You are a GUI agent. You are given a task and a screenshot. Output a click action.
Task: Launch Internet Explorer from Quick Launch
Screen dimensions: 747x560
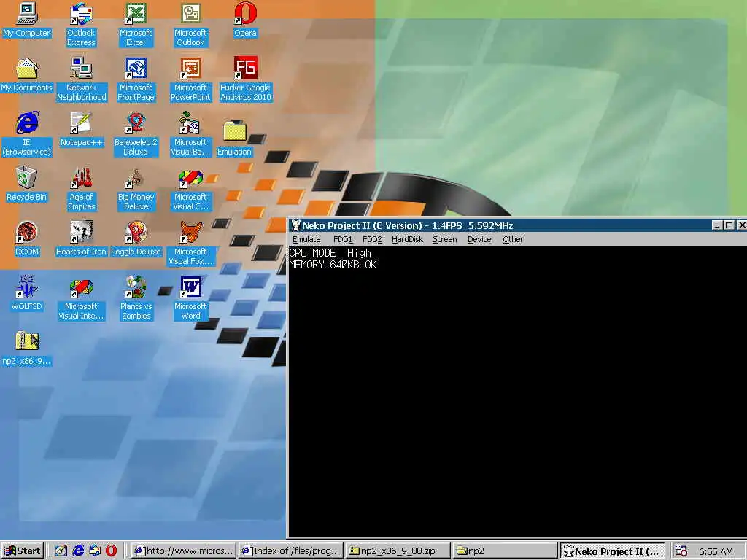tap(78, 551)
